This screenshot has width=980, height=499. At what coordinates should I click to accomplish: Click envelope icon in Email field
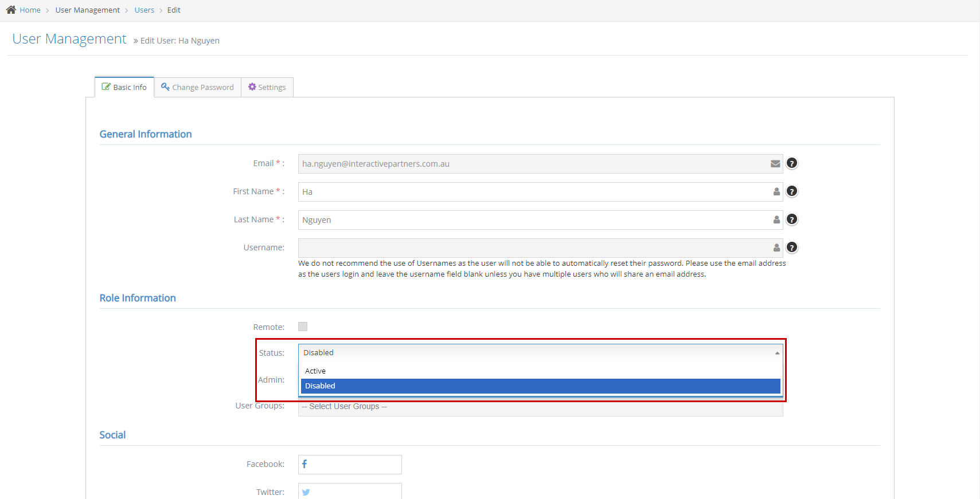click(775, 164)
